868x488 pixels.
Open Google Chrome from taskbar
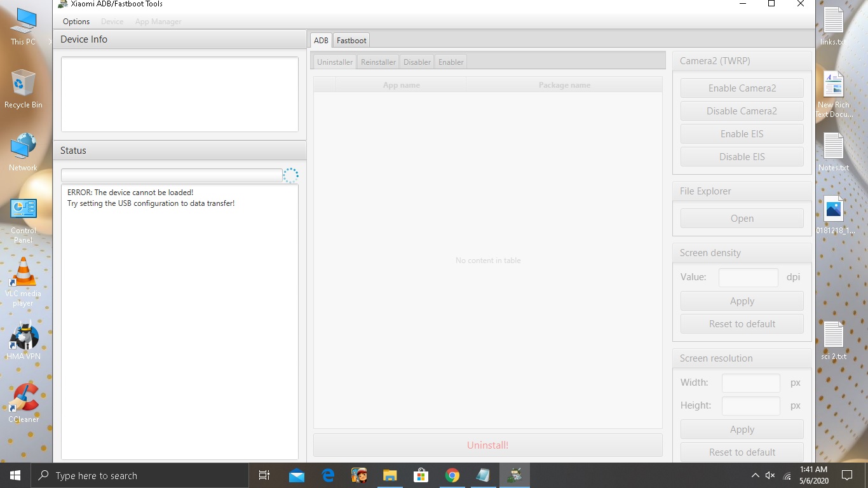click(452, 475)
